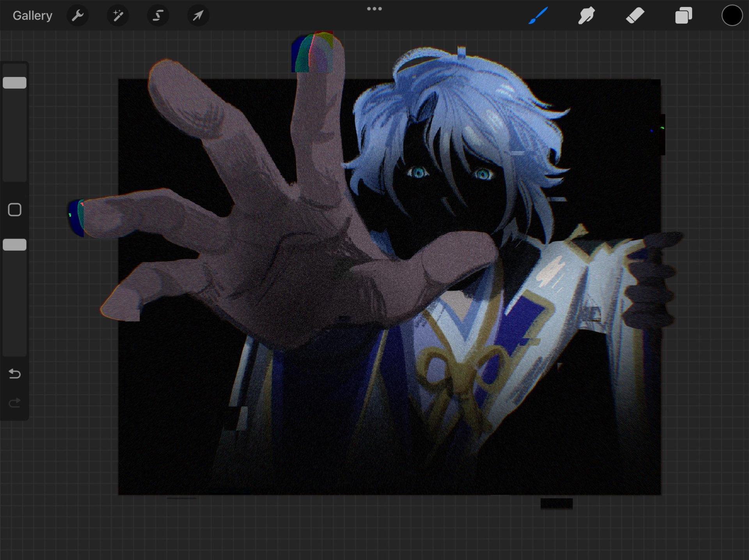Image resolution: width=749 pixels, height=560 pixels.
Task: Open the Layers panel
Action: click(x=683, y=16)
